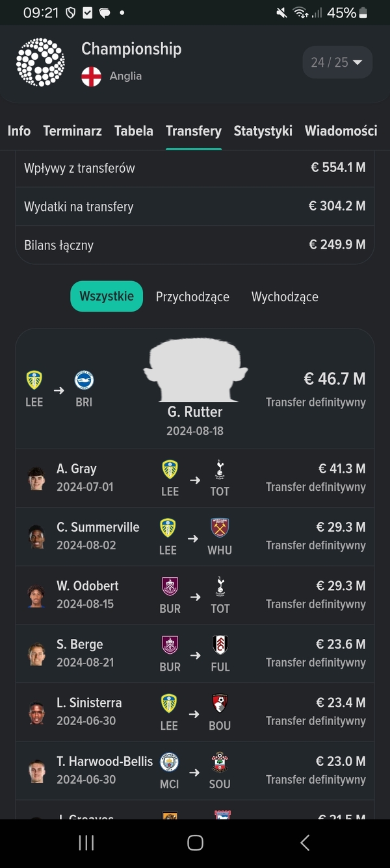Tap Fulham crest in S. Berge row
The width and height of the screenshot is (390, 868).
(x=220, y=645)
